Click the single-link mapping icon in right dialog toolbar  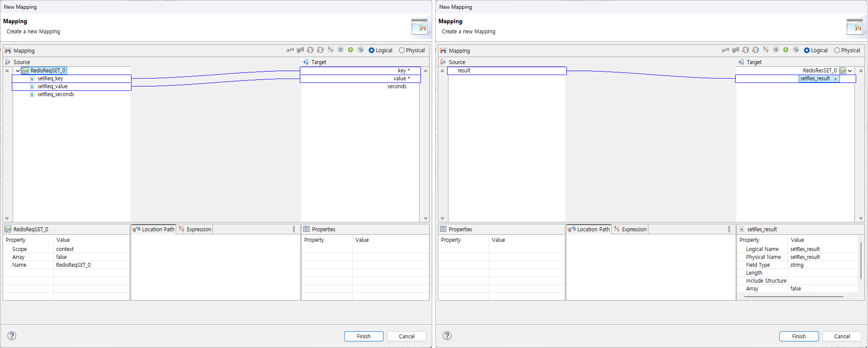click(x=726, y=50)
